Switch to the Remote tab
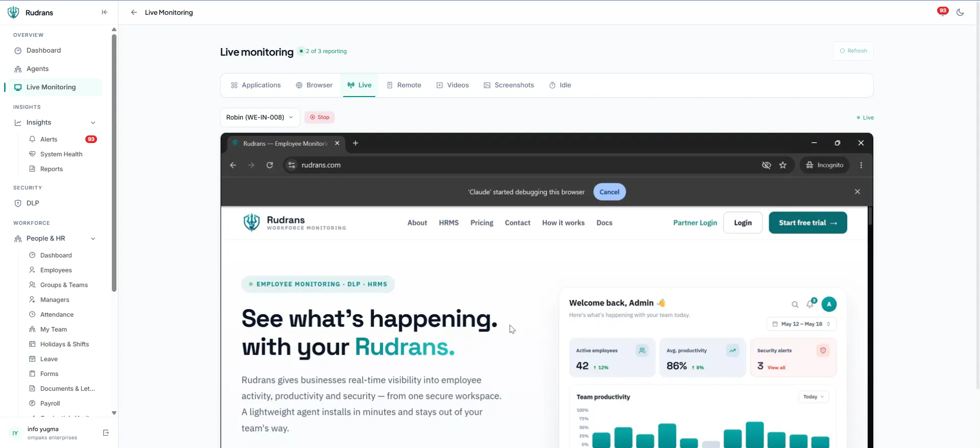980x448 pixels. [404, 85]
